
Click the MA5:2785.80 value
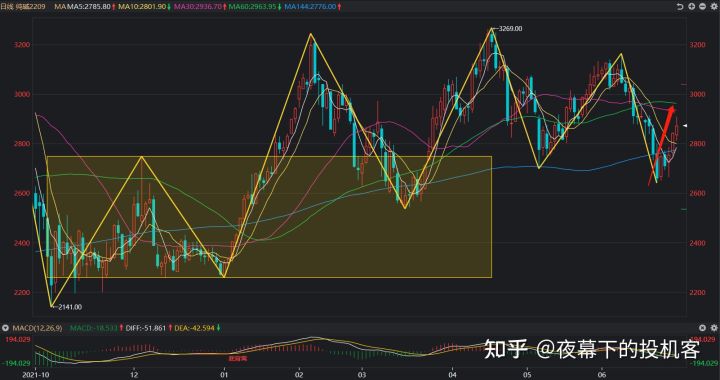point(89,7)
